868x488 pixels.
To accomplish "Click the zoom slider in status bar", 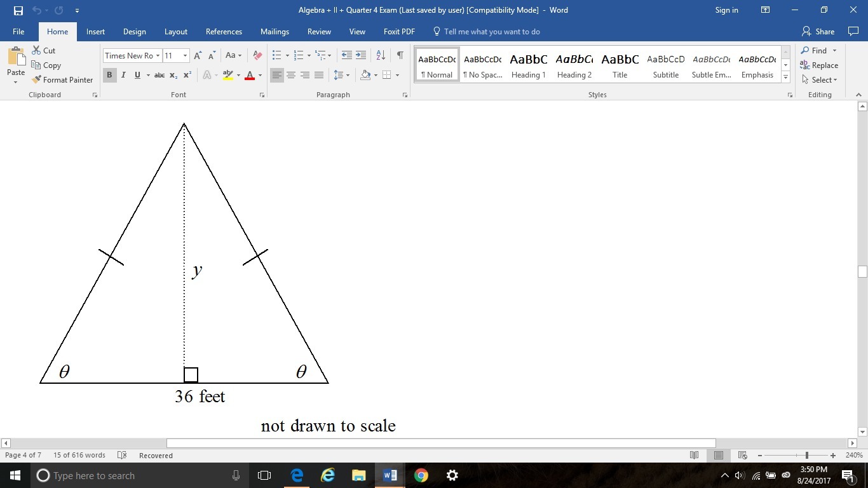I will coord(806,456).
